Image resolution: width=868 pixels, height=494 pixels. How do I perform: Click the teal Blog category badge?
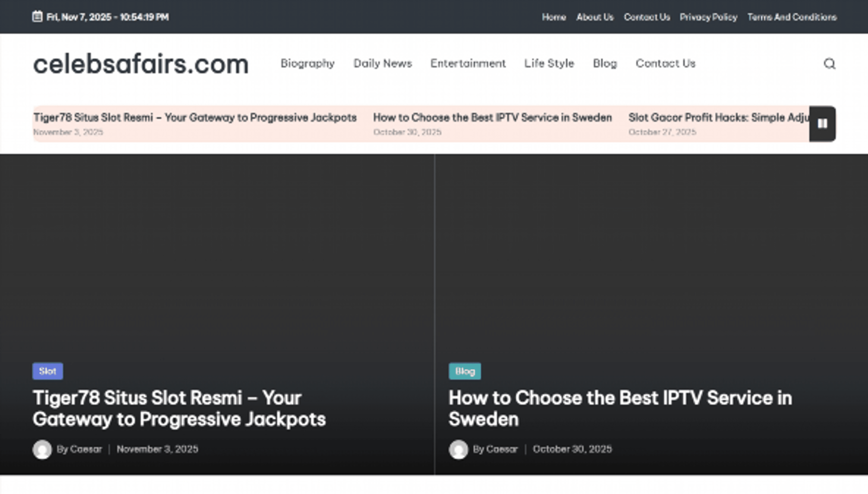point(465,371)
